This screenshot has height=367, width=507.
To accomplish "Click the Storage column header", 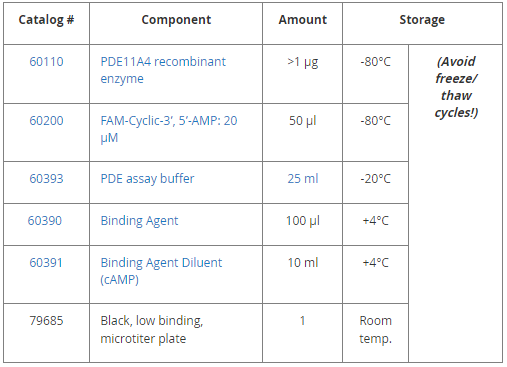I will click(422, 20).
